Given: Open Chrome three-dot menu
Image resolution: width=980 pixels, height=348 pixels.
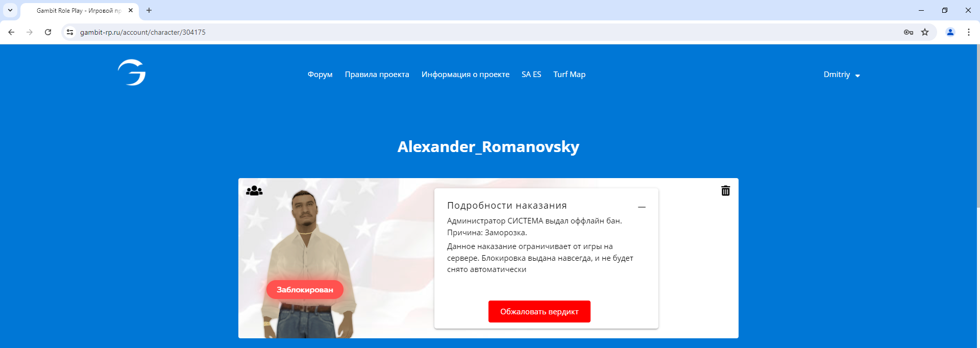Looking at the screenshot, I should pos(968,32).
